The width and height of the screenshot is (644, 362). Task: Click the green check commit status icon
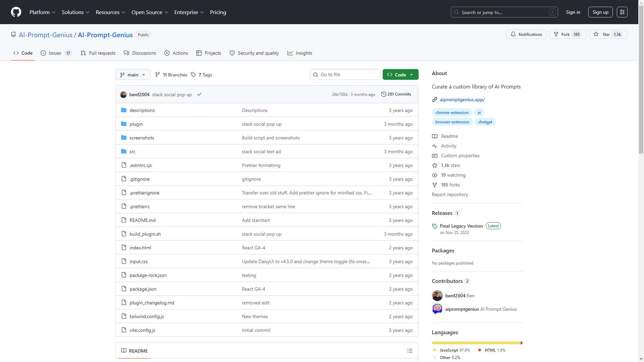(199, 95)
